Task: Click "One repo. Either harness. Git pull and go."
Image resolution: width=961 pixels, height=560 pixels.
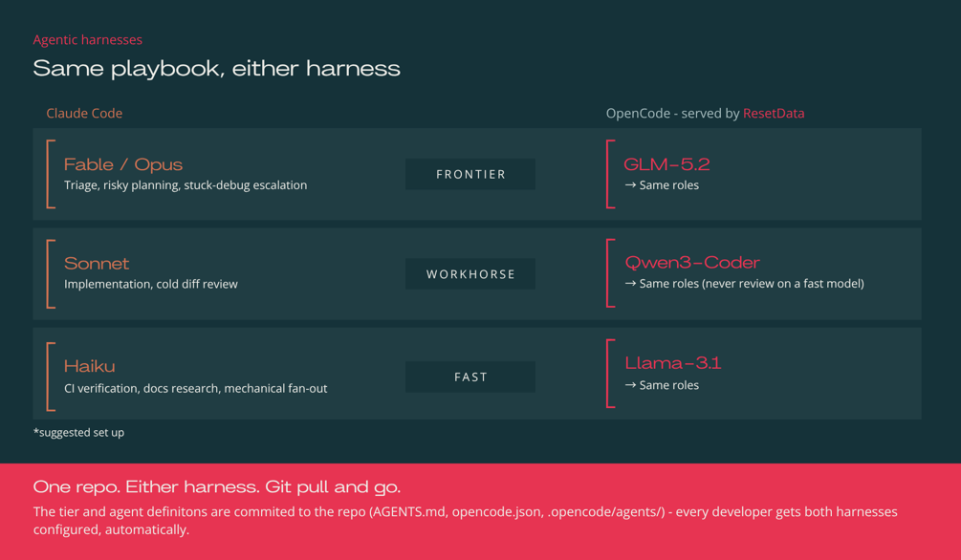Action: pyautogui.click(x=216, y=487)
